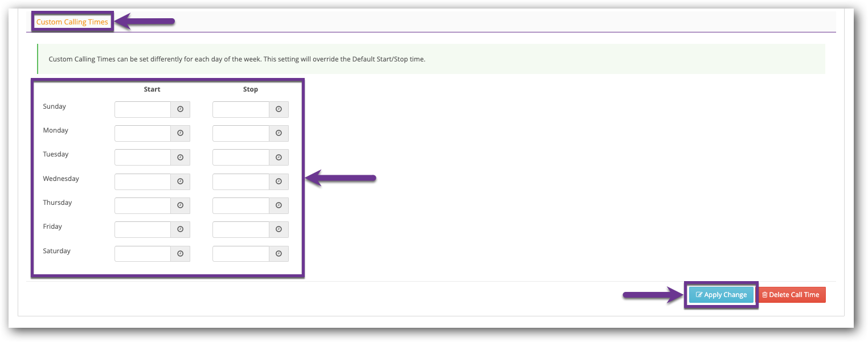Open Friday Start time picker icon
Screen dimensions: 868x342
click(x=181, y=229)
